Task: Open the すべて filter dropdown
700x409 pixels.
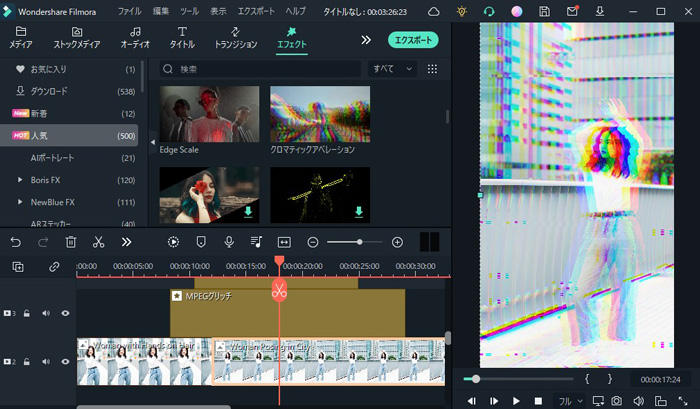Action: (x=393, y=69)
